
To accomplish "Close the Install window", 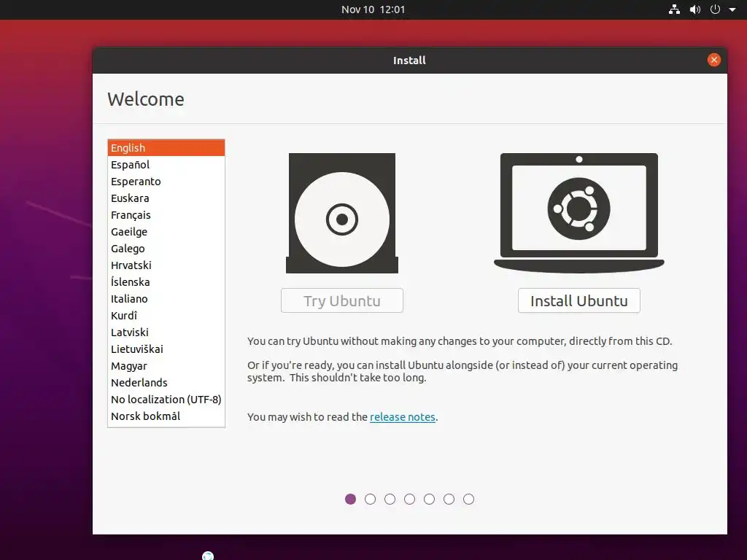I will pyautogui.click(x=713, y=60).
